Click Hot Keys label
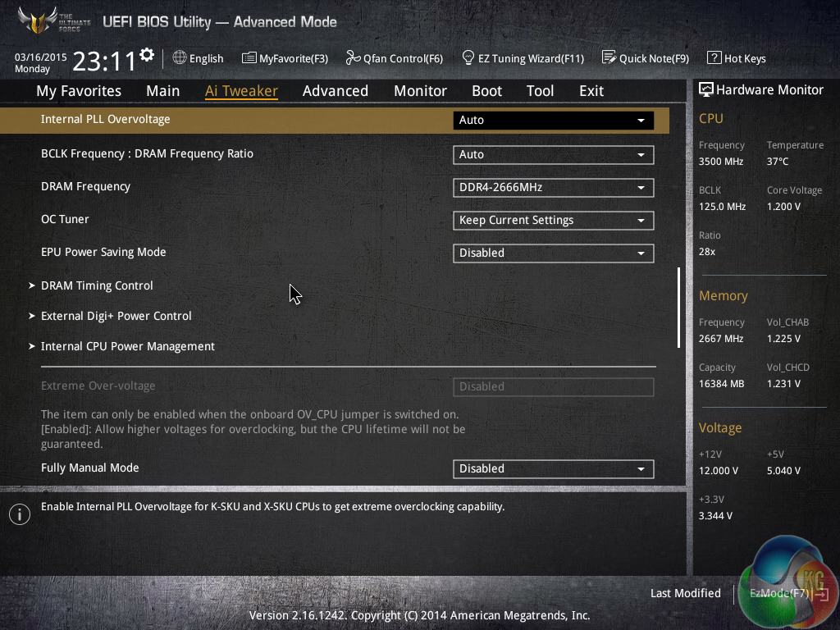This screenshot has width=840, height=630. coord(745,58)
